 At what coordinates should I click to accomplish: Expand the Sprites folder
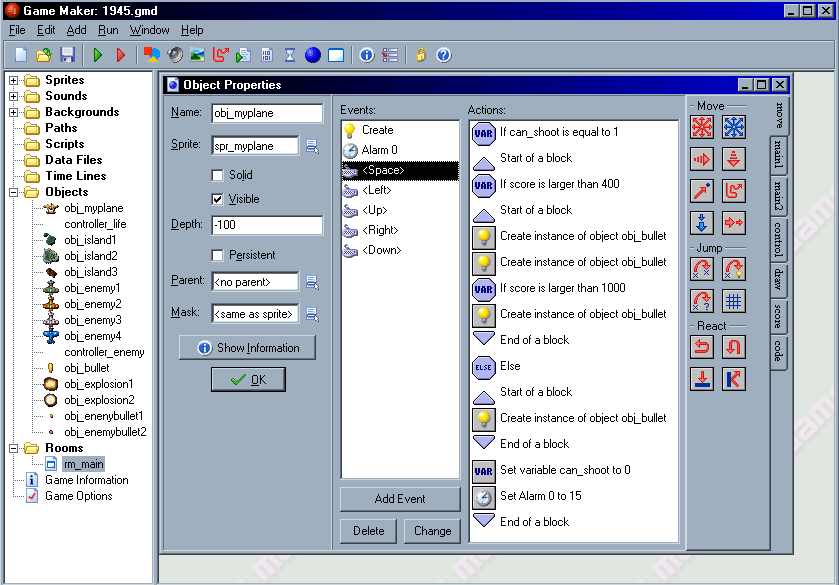pyautogui.click(x=13, y=80)
